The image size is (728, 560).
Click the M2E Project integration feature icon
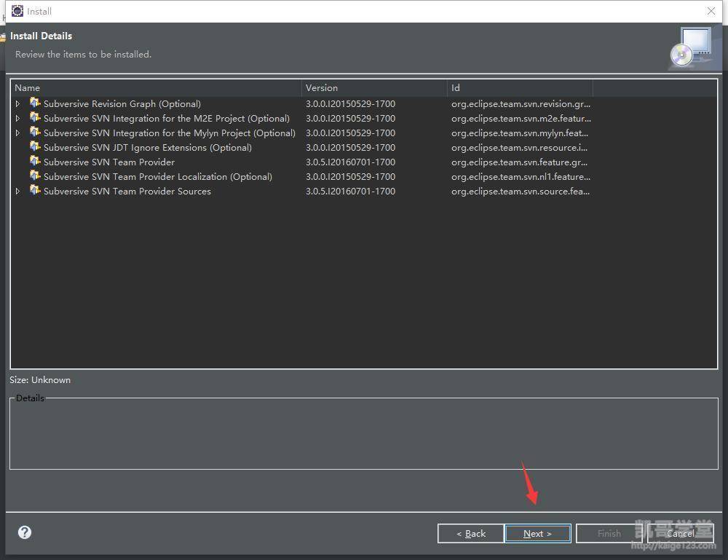[35, 117]
